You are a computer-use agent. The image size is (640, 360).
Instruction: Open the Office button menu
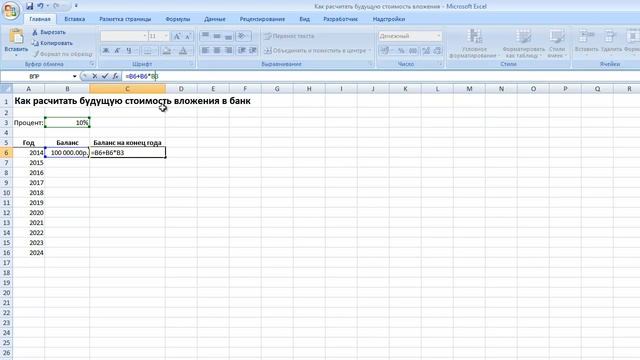click(x=11, y=10)
